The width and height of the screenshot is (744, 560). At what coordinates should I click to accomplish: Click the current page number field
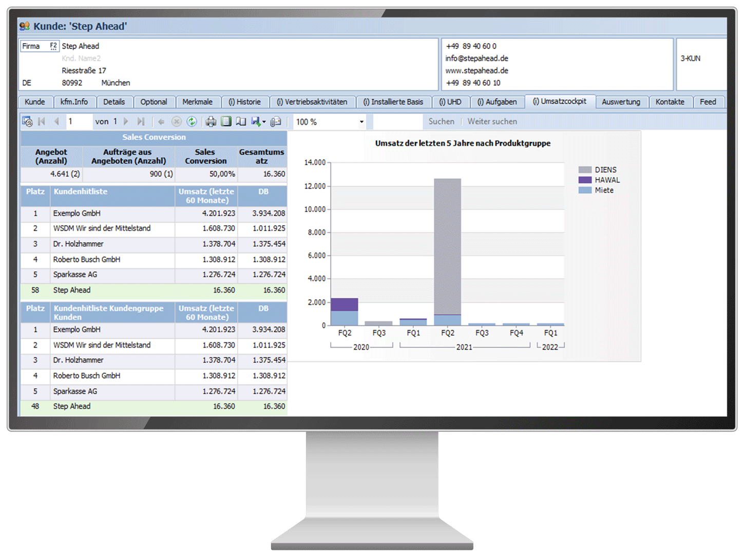(x=79, y=122)
